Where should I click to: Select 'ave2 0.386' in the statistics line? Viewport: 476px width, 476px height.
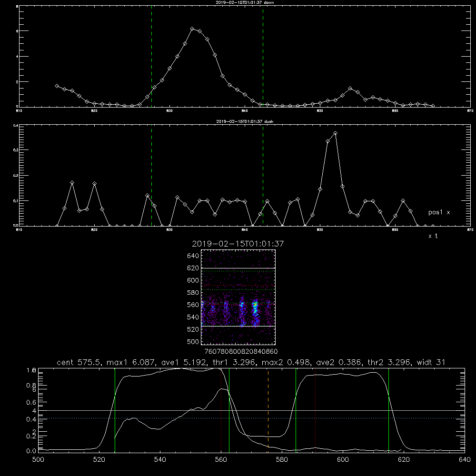point(339,362)
